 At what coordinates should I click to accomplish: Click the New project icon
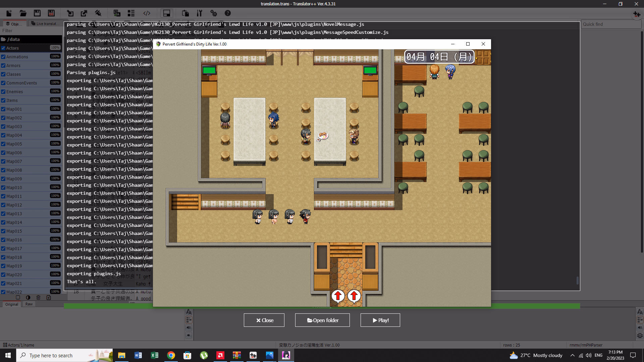point(9,13)
